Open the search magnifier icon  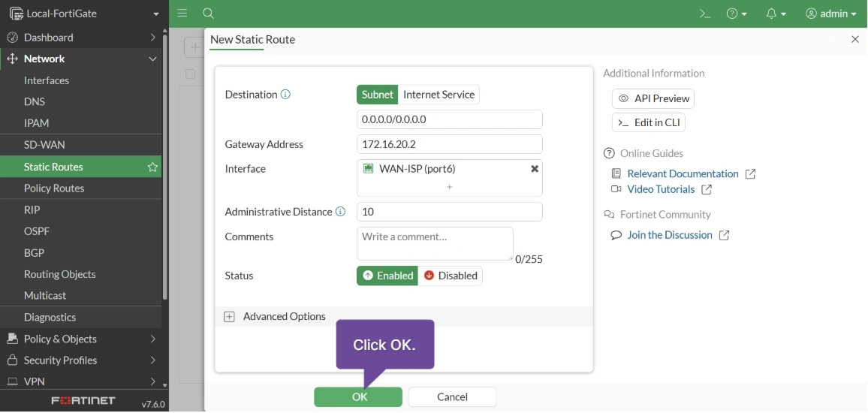208,14
